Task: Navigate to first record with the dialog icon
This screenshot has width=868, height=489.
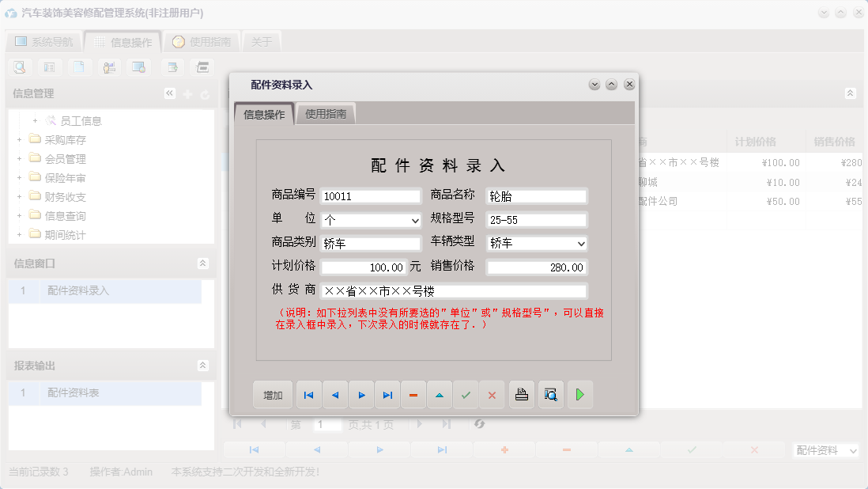Action: coord(308,394)
